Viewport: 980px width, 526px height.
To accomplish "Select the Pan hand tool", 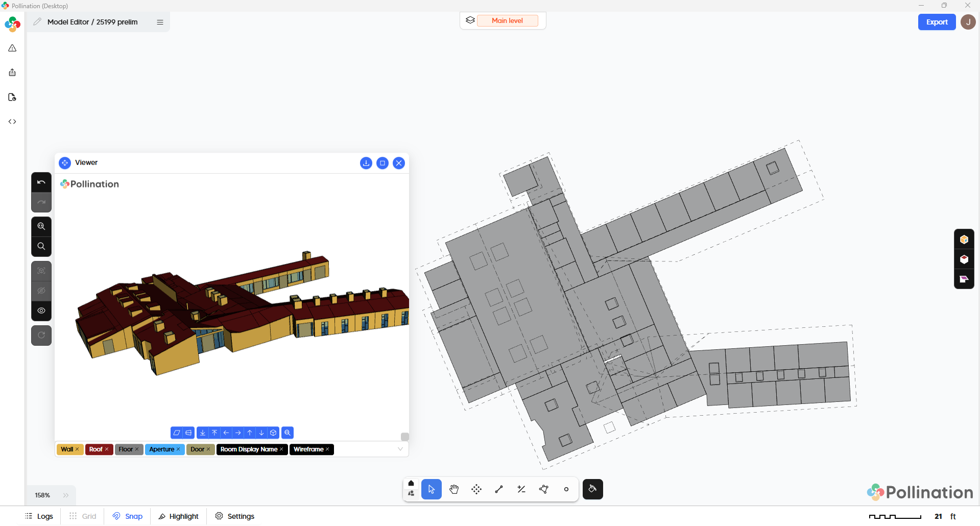I will click(x=453, y=489).
